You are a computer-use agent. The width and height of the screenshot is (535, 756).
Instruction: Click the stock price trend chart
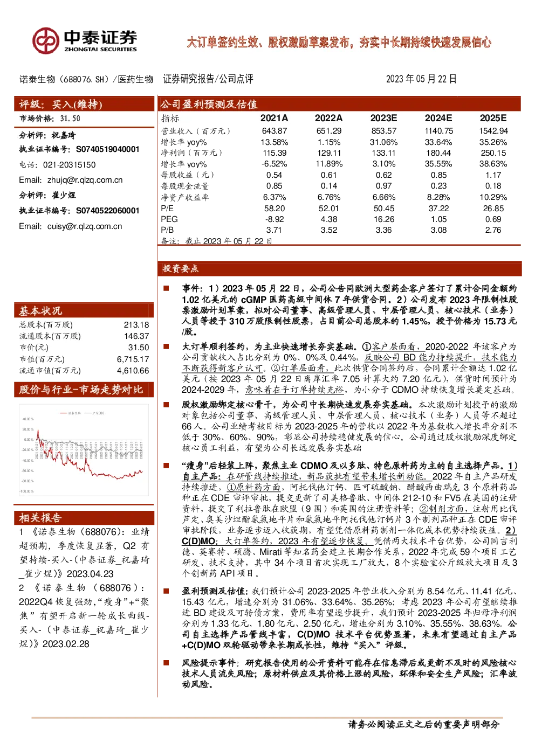pos(83,450)
